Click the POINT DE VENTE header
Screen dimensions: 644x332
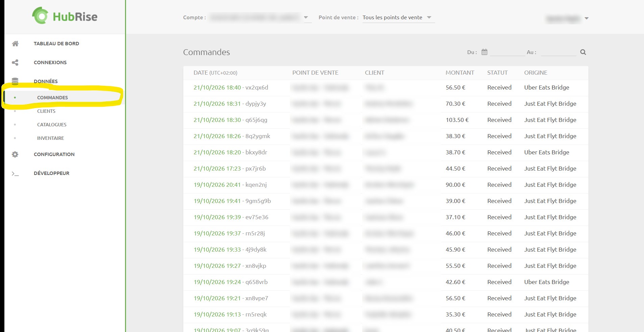pos(315,73)
